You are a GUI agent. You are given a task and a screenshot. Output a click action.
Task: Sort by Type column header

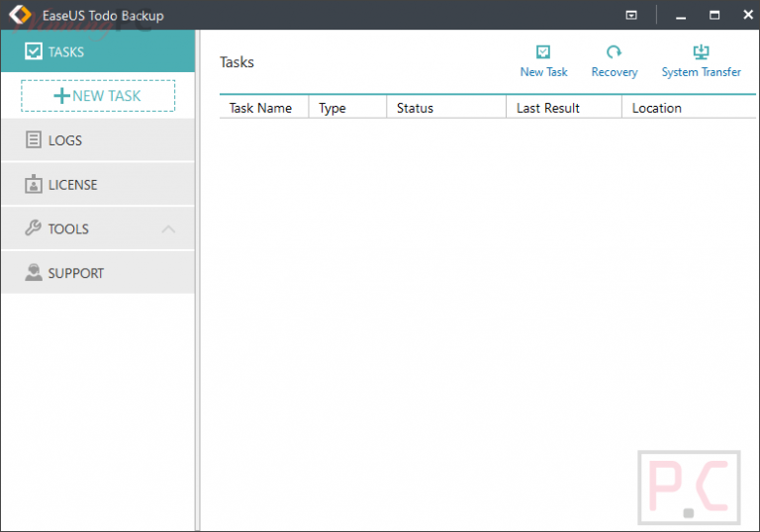pos(347,108)
